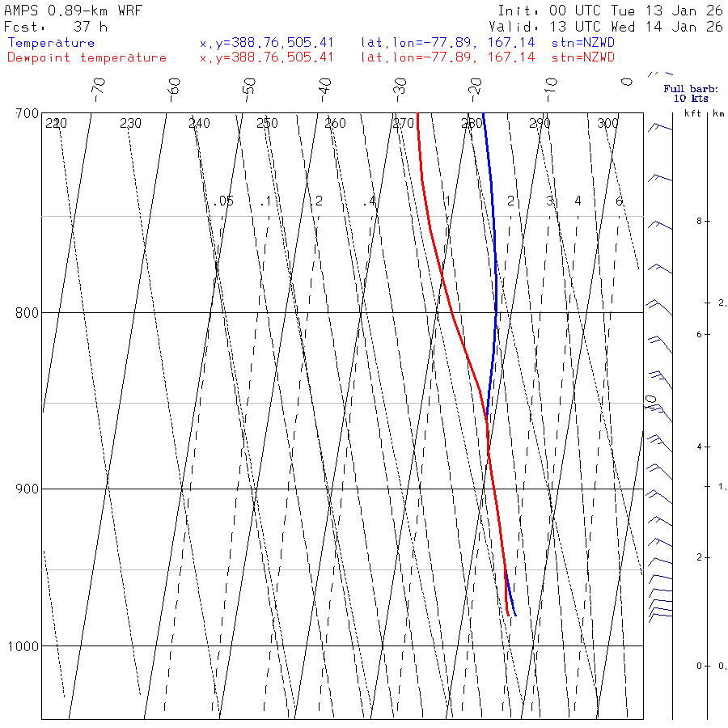Select the blue 'Temperature' legend label
This screenshot has height=728, width=728.
point(51,43)
